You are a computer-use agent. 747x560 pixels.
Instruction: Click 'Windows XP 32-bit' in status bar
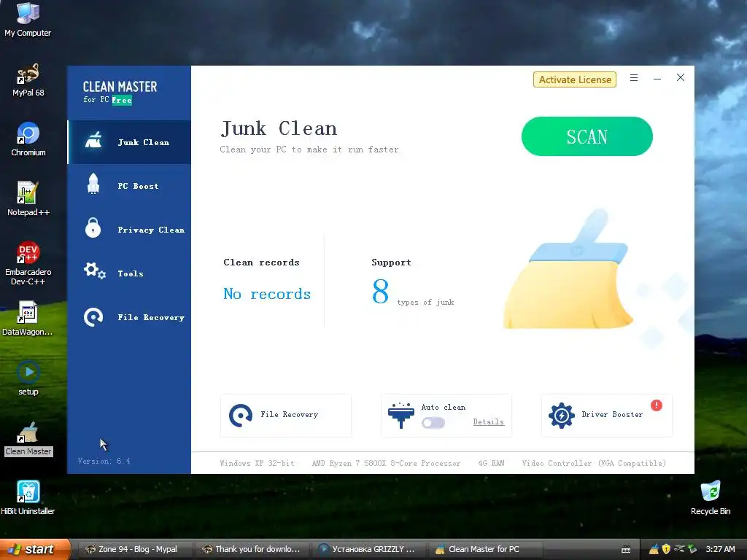(258, 463)
